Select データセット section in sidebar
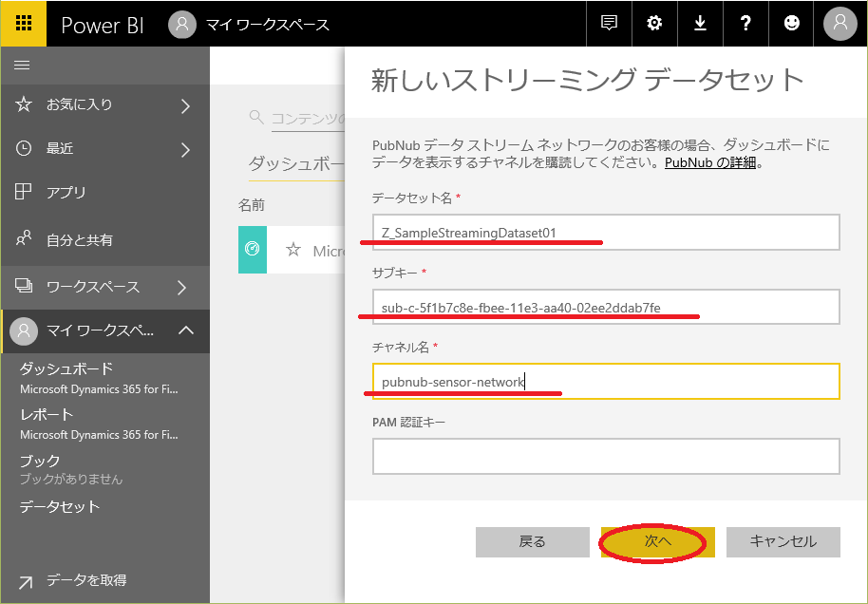This screenshot has height=604, width=868. point(60,506)
